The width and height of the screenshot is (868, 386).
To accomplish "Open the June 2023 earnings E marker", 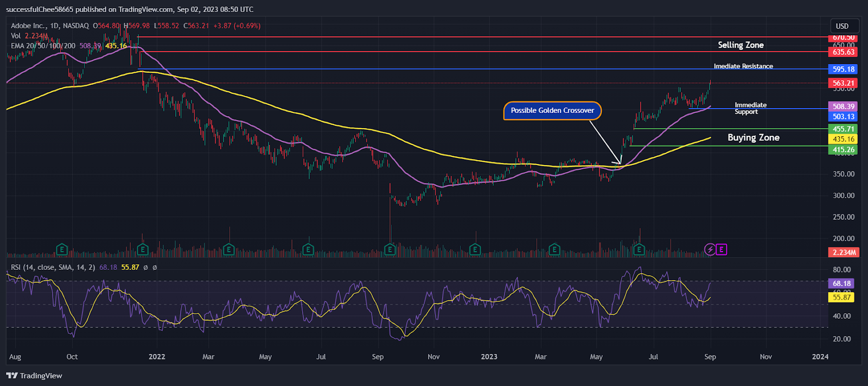I will click(639, 250).
